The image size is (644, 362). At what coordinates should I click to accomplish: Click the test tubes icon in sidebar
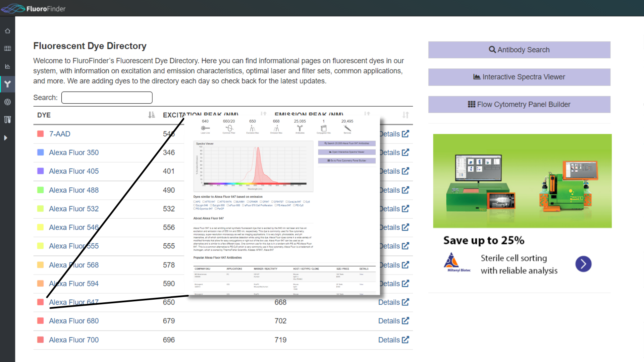coord(7,120)
